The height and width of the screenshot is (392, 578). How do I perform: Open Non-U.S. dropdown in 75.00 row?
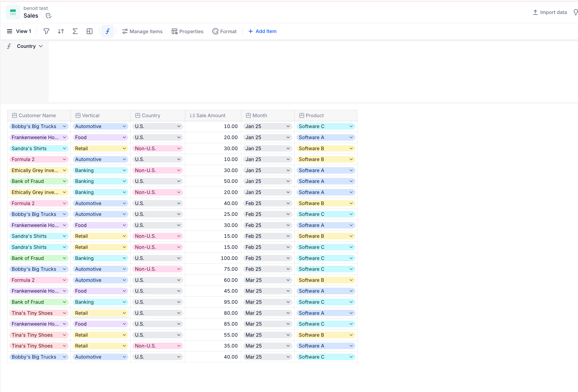[x=158, y=269]
